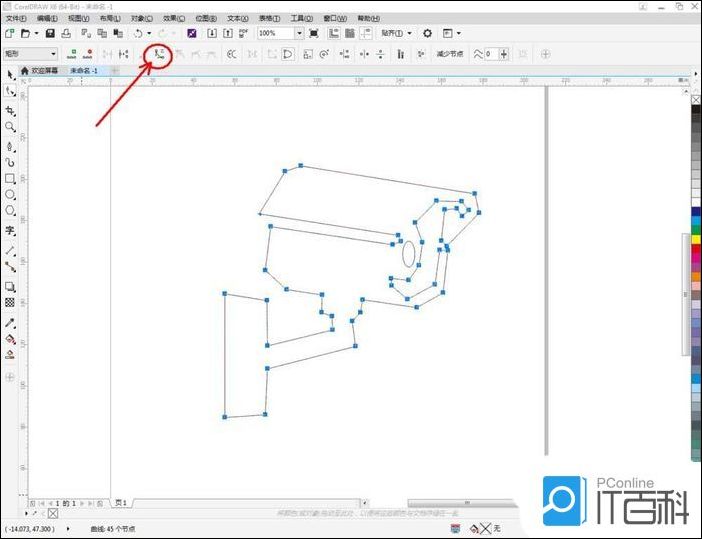Select the Drop Shadow tool
The height and width of the screenshot is (539, 702).
click(10, 287)
